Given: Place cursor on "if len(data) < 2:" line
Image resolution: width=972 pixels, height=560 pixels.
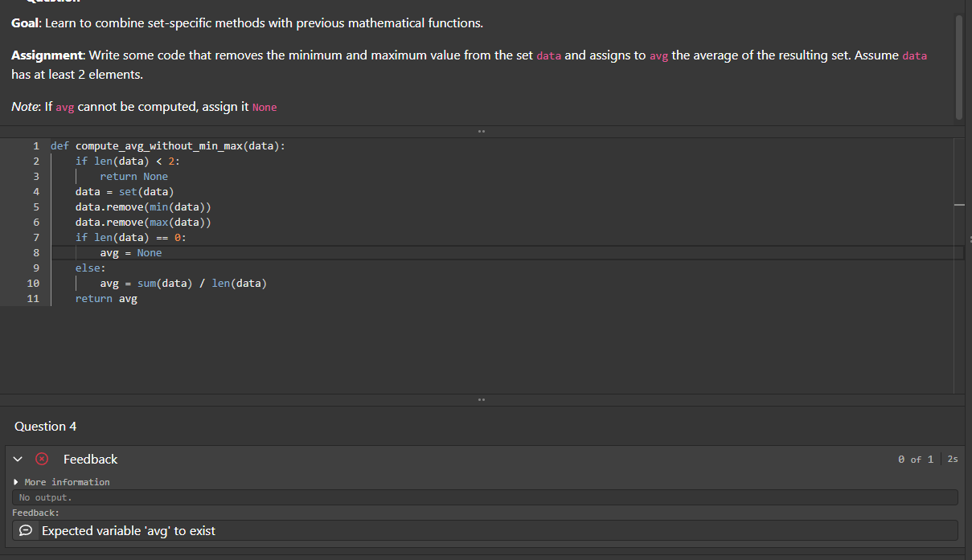Looking at the screenshot, I should (127, 161).
